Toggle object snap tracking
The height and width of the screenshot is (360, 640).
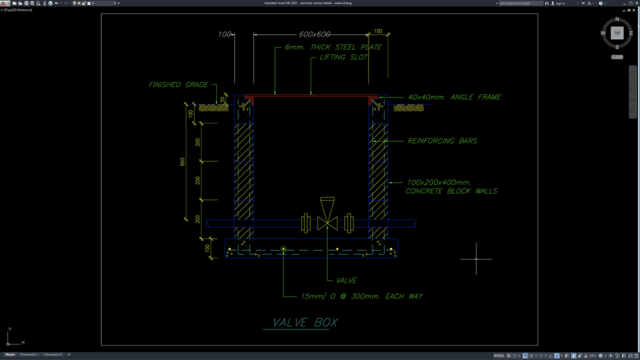point(551,356)
